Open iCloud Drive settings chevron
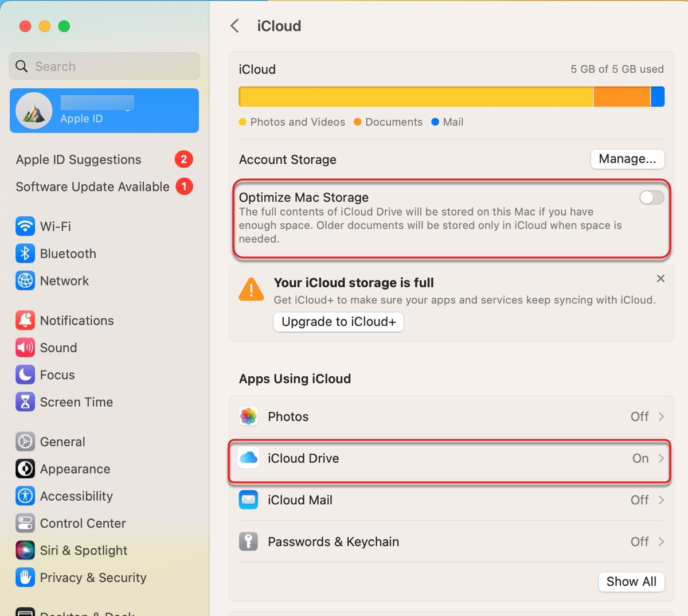The height and width of the screenshot is (616, 688). (x=661, y=458)
